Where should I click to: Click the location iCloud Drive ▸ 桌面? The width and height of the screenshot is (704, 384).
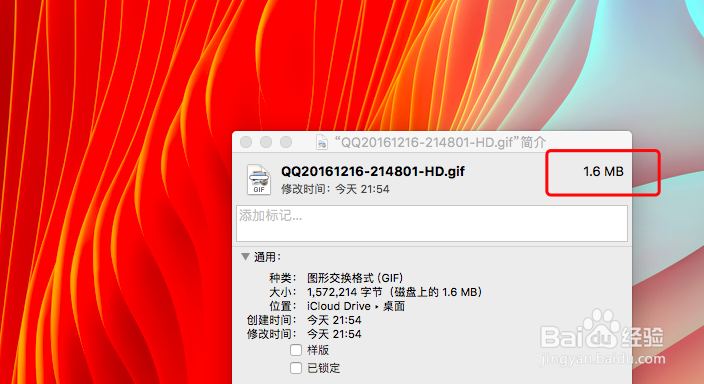(x=356, y=306)
